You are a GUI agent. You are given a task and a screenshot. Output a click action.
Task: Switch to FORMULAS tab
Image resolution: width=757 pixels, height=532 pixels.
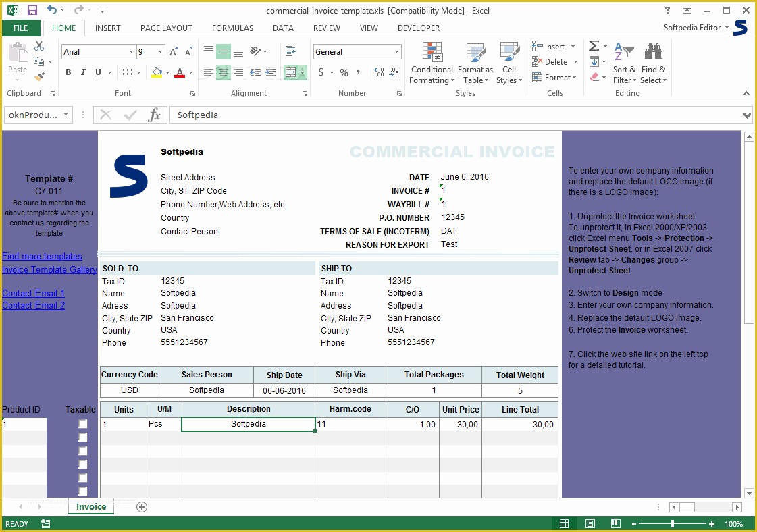pyautogui.click(x=232, y=28)
